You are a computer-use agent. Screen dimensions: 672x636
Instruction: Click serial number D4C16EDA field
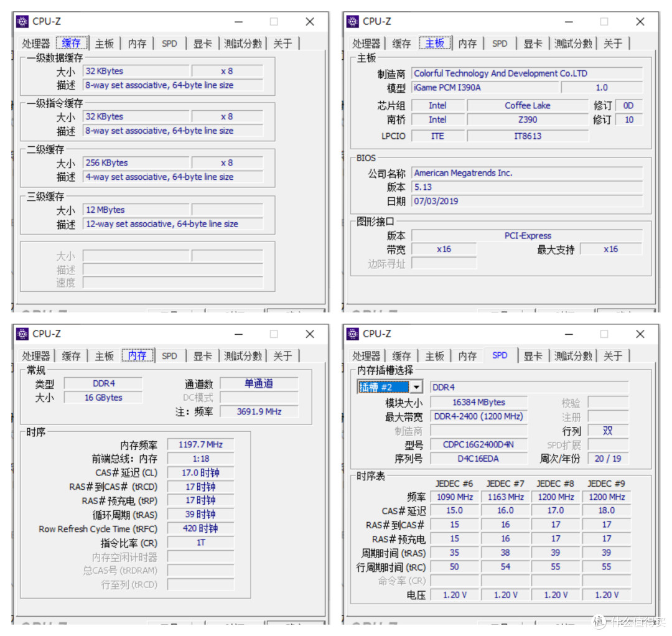point(478,459)
